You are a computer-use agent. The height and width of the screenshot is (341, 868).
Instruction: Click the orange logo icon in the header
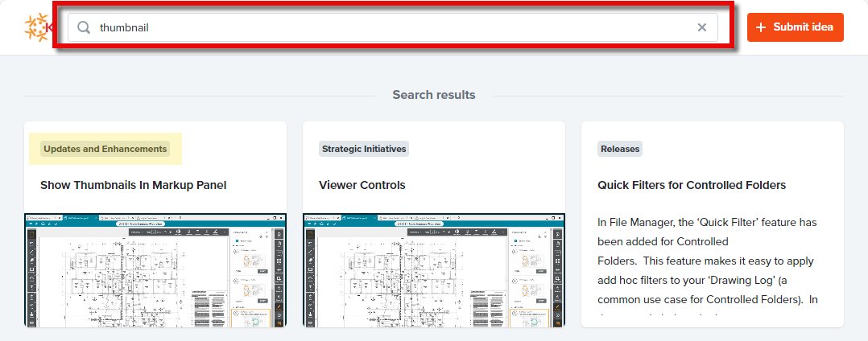pyautogui.click(x=37, y=27)
